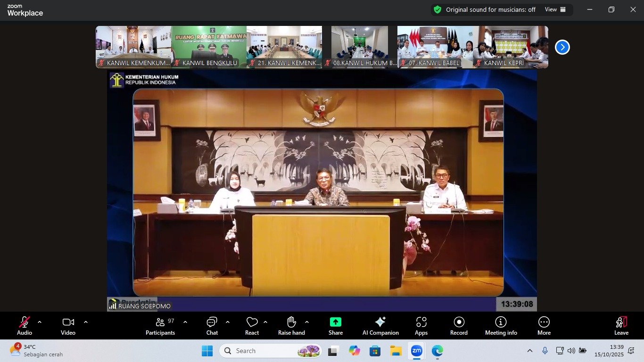Open the Chat panel
Screen dimensions: 644x362
tap(212, 325)
